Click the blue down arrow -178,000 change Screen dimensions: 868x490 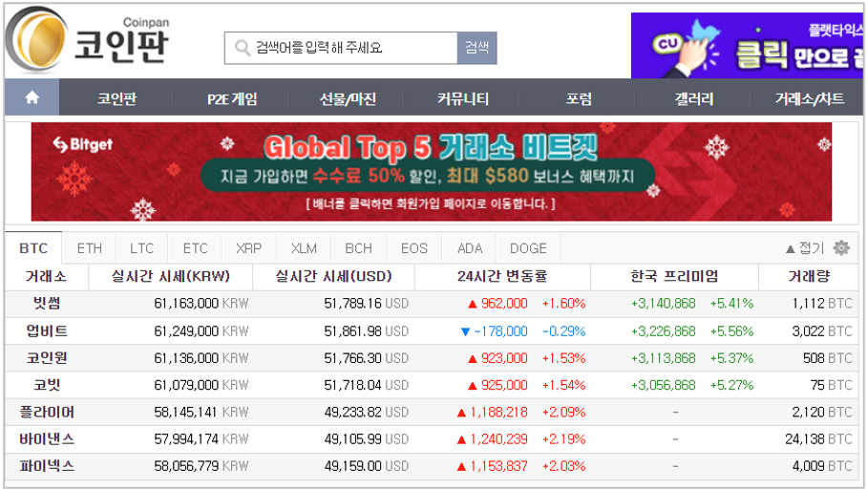(494, 331)
